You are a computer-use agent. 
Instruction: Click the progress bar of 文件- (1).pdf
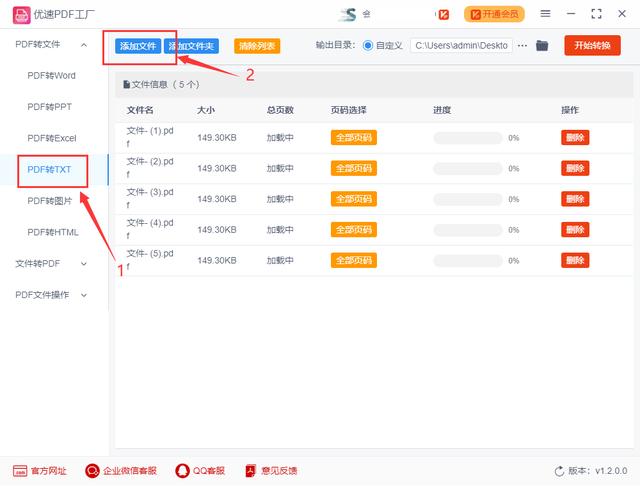coord(468,138)
